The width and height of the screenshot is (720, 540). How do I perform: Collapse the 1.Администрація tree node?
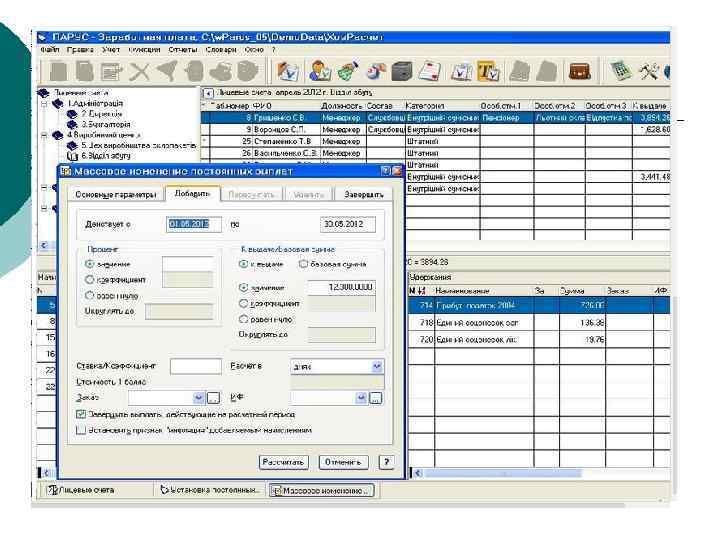coord(45,104)
